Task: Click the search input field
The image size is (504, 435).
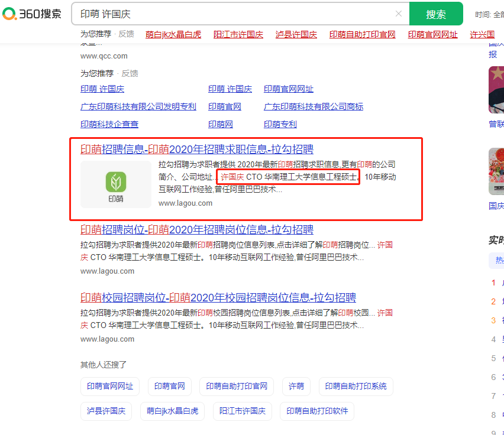Action: [x=237, y=14]
